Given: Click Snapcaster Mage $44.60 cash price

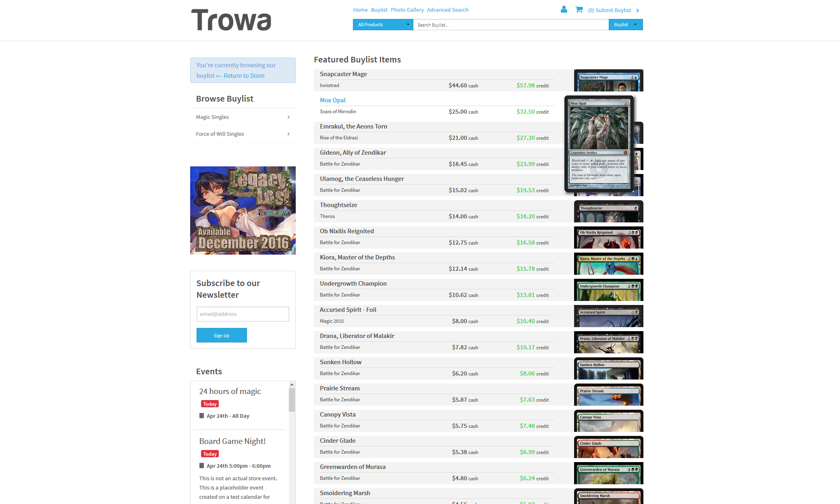Looking at the screenshot, I should click(x=463, y=85).
